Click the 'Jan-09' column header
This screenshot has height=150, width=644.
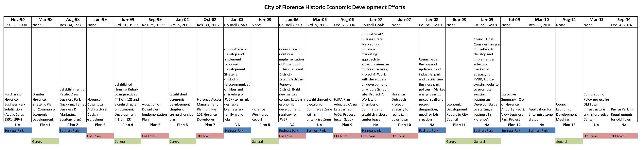point(487,20)
